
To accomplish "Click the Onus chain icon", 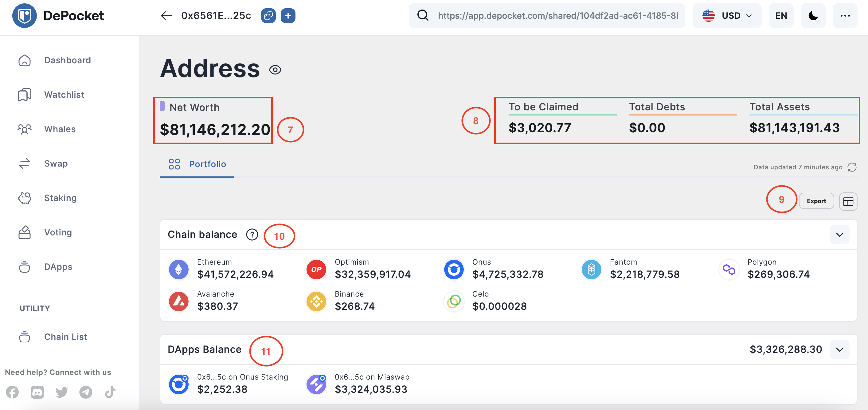I will coord(454,269).
